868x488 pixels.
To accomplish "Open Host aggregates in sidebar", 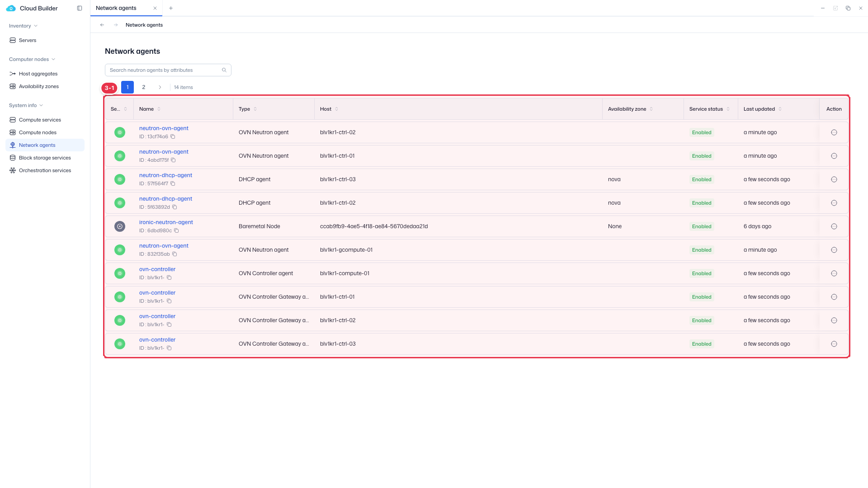I will point(45,74).
